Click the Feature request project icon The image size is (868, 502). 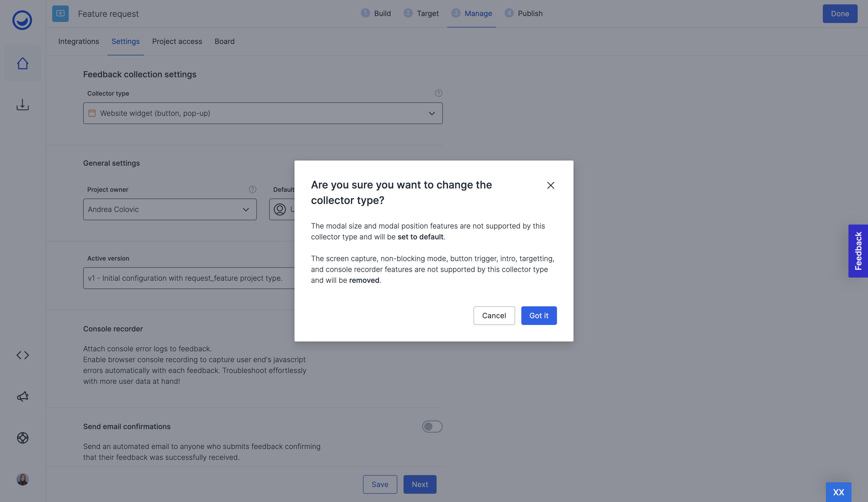[60, 13]
